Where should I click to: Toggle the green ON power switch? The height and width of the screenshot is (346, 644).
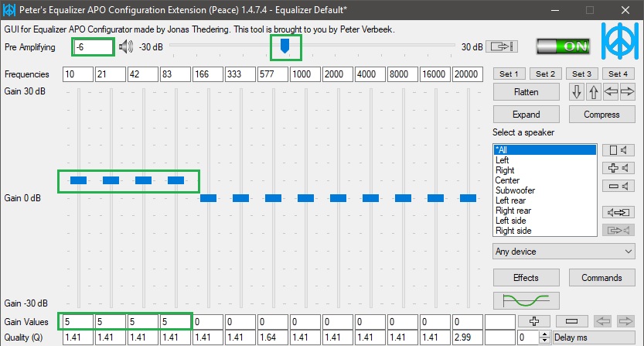coord(563,46)
